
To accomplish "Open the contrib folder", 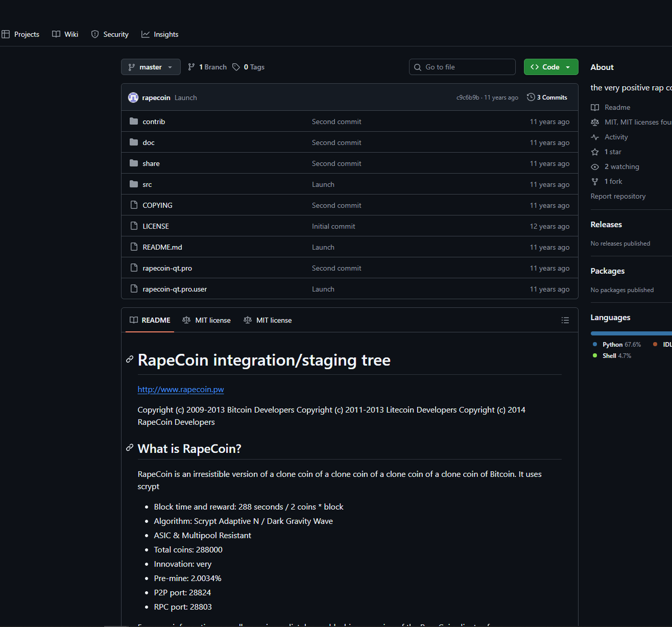I will [154, 121].
